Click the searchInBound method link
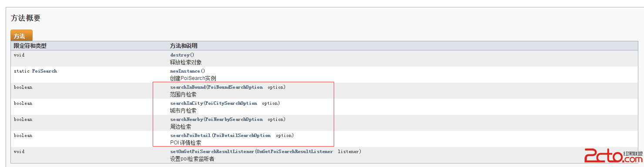This screenshot has height=167, width=644. coord(188,87)
